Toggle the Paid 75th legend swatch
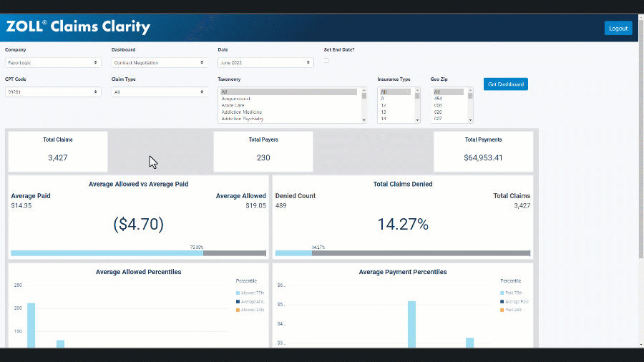The height and width of the screenshot is (362, 644). [x=502, y=293]
